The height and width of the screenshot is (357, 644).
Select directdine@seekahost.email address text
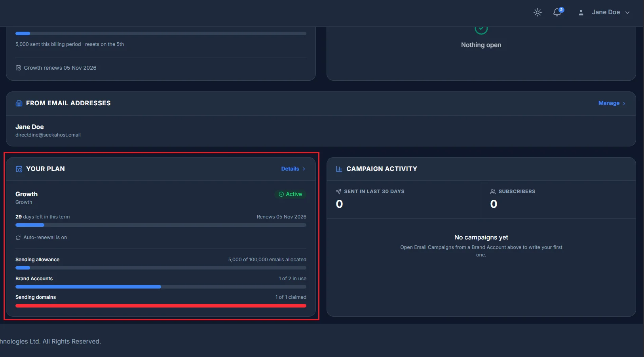48,135
